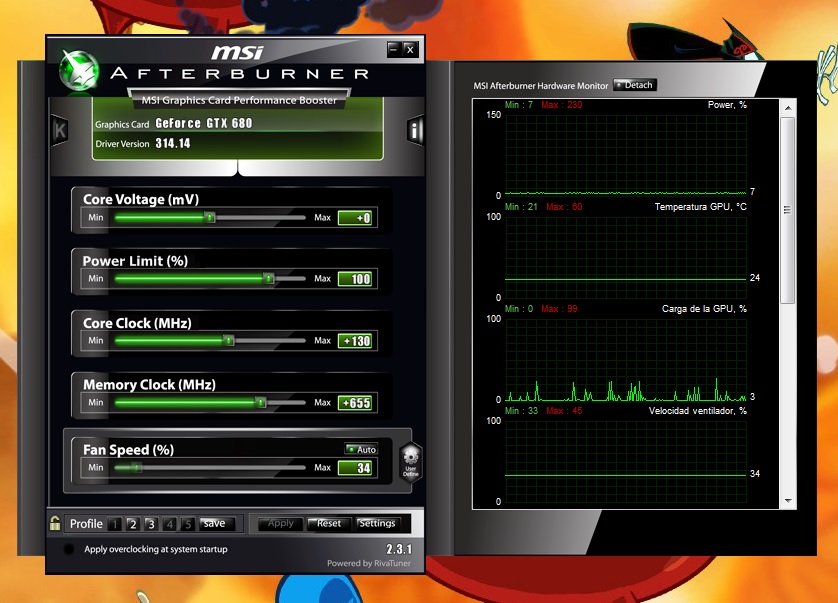Select profile slot 5
This screenshot has height=603, width=838.
pos(188,524)
